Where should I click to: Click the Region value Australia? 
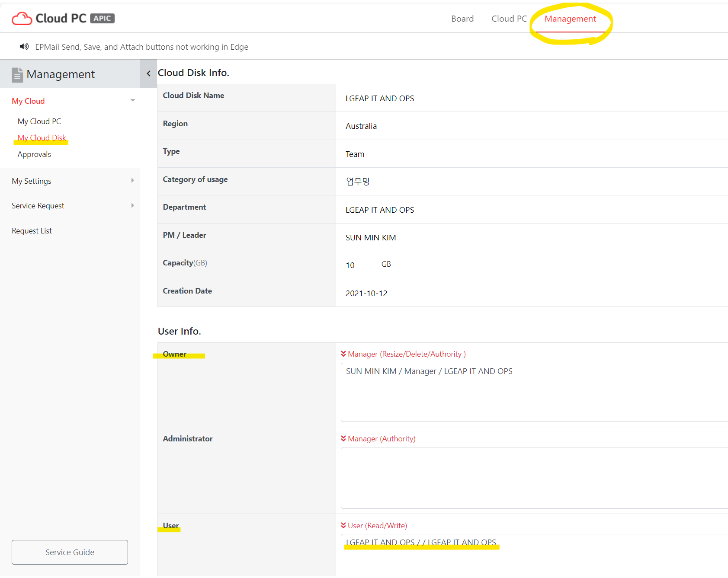coord(361,126)
